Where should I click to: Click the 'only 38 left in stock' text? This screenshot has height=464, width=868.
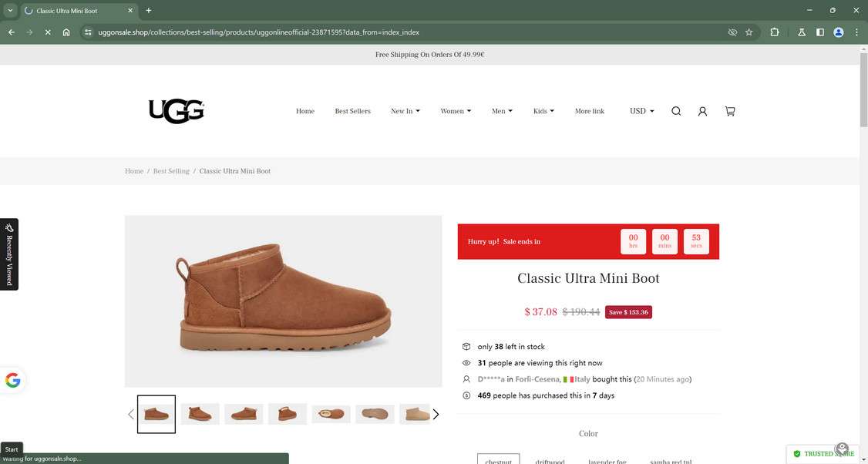[511, 347]
